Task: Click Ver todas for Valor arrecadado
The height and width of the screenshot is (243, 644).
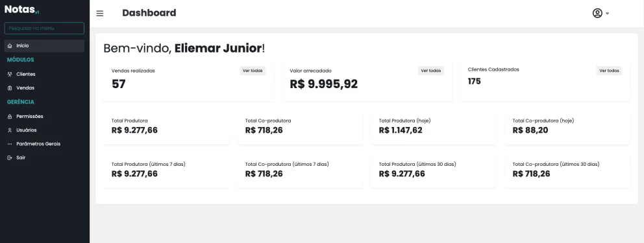Action: (431, 71)
